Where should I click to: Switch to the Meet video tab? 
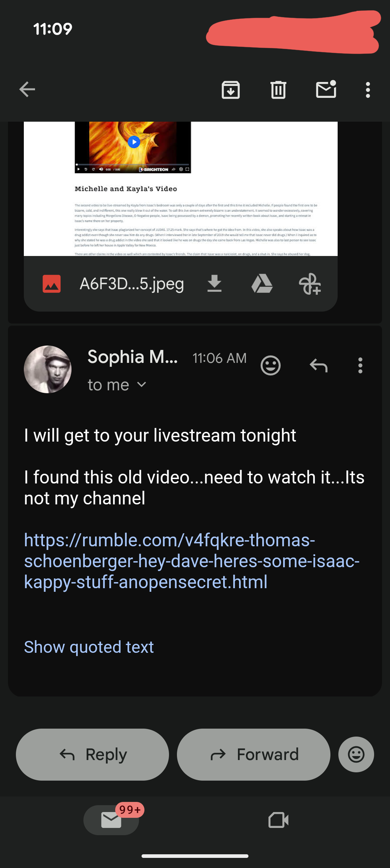278,820
